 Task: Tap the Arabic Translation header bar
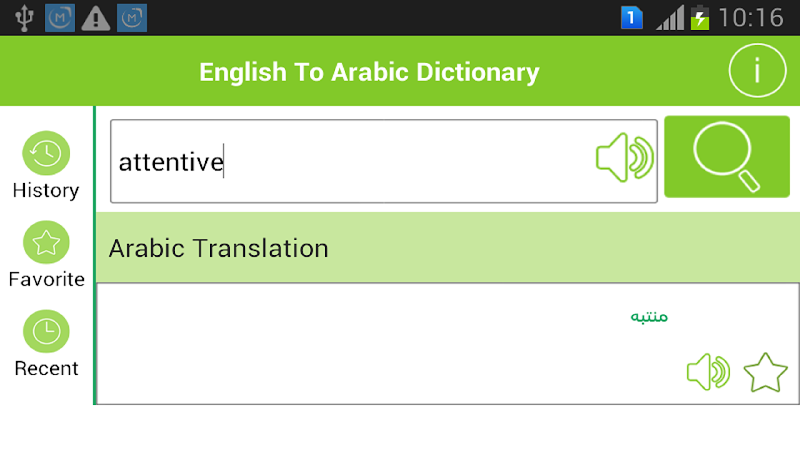tap(448, 248)
